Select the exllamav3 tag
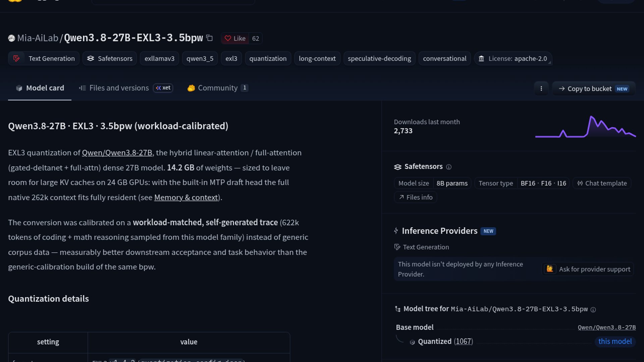The width and height of the screenshot is (644, 362). pyautogui.click(x=159, y=58)
